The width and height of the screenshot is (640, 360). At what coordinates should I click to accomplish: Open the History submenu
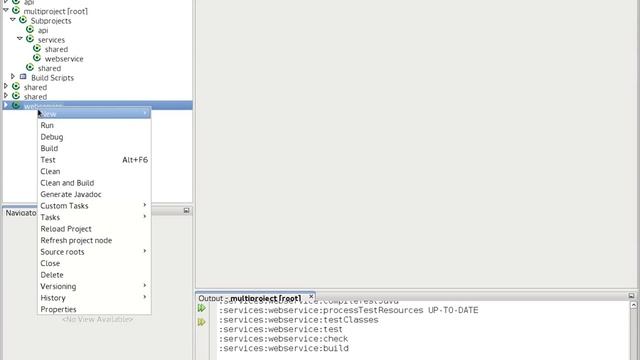94,298
